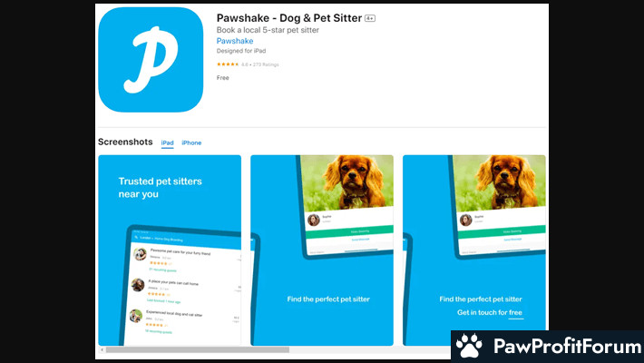Click the first sitter avatar in the listing

pos(140,254)
